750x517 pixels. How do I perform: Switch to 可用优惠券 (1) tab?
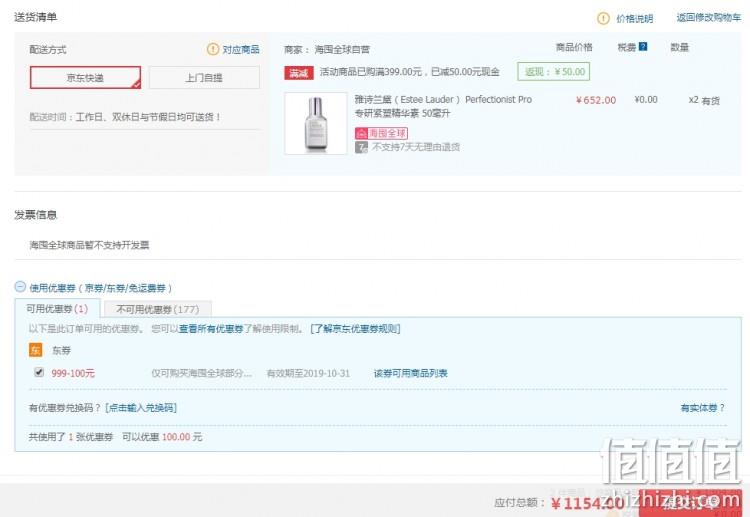pos(57,308)
